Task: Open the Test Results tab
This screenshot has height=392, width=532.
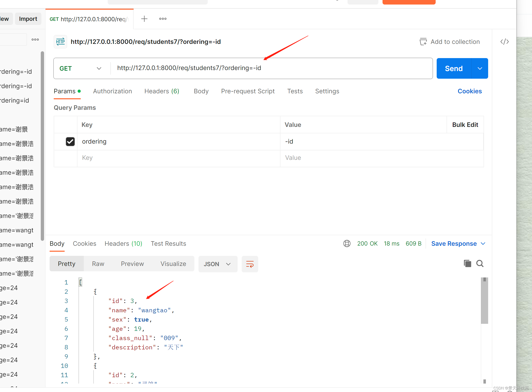Action: [168, 244]
